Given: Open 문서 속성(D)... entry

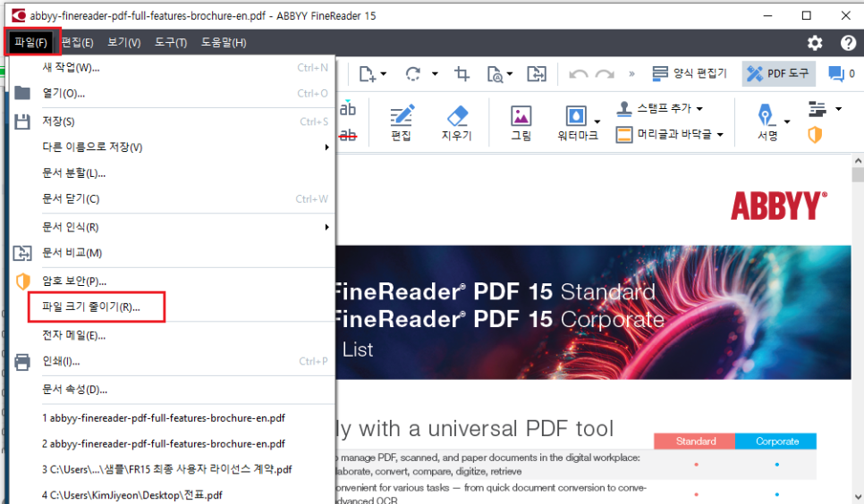Looking at the screenshot, I should pos(172,390).
